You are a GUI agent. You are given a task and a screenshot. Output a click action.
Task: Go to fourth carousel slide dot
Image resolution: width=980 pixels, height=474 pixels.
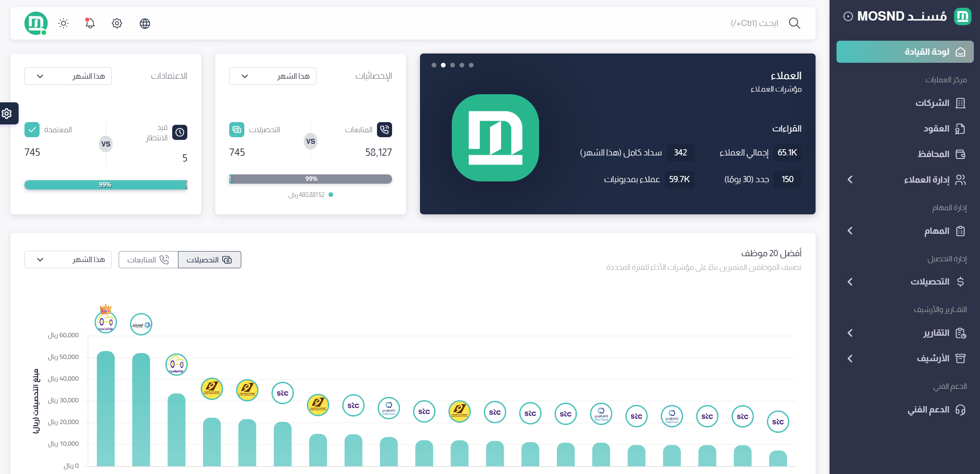(462, 65)
